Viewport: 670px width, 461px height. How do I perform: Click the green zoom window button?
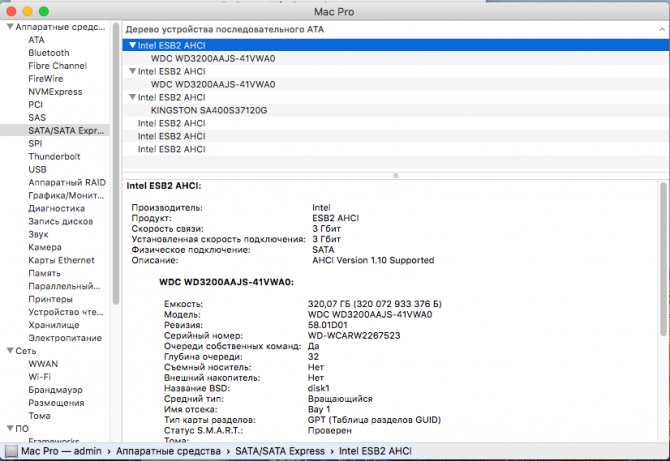(44, 12)
